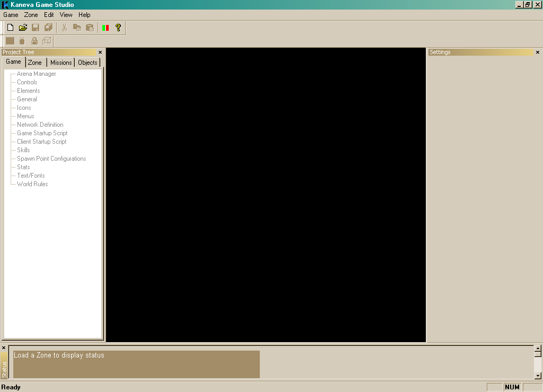This screenshot has height=392, width=543.
Task: Click the yellow question mark Help icon
Action: (x=118, y=28)
